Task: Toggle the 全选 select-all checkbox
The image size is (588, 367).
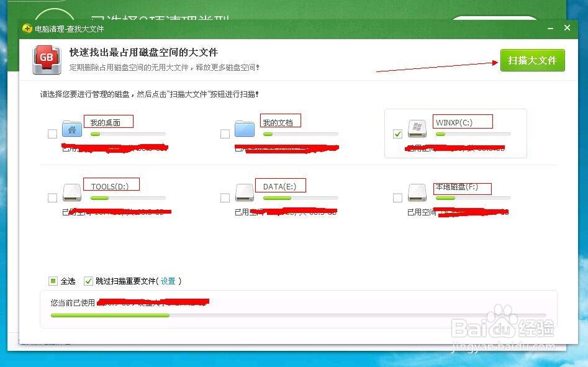Action: click(x=53, y=281)
